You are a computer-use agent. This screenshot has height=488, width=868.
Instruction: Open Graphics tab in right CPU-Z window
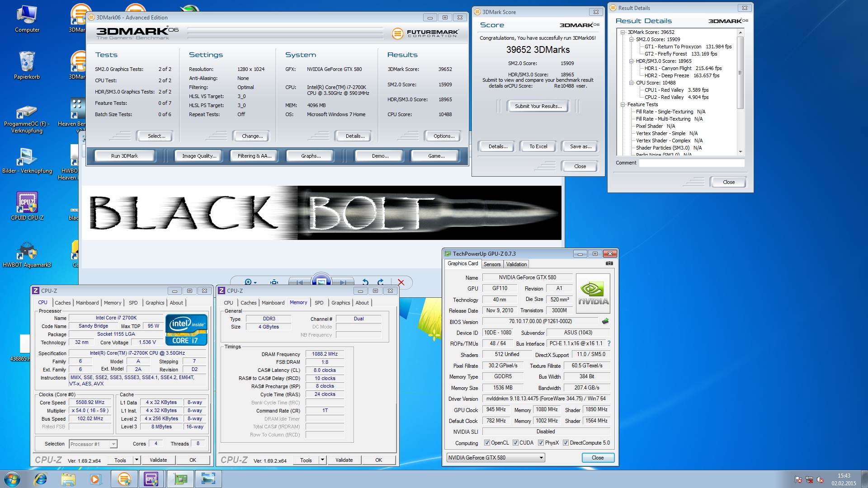pos(341,303)
